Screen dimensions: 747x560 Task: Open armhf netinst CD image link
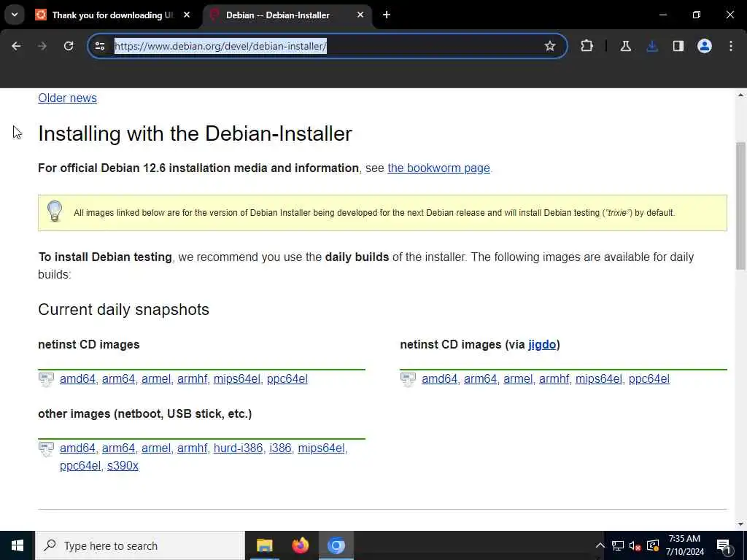192,379
